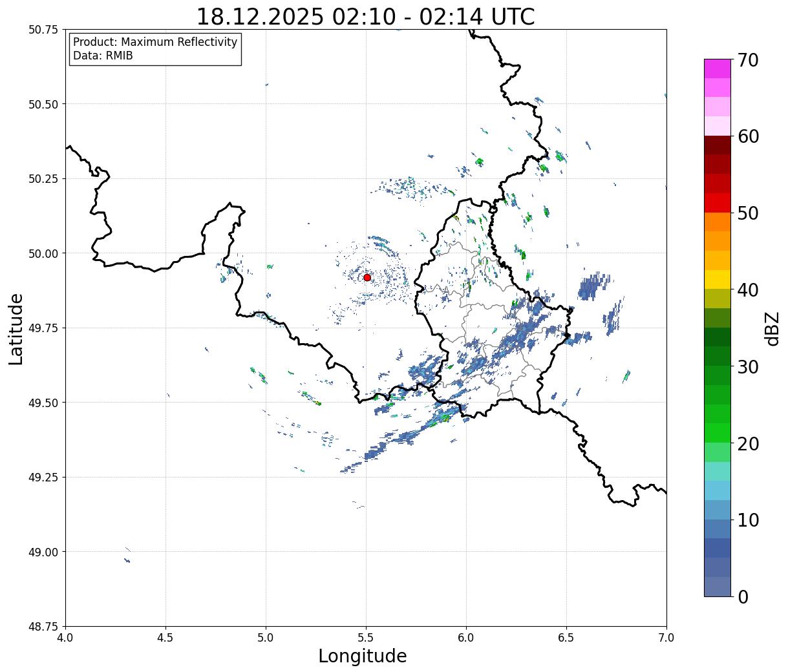This screenshot has height=672, width=788.
Task: Click the latitude tick label 49.25
Action: 43,478
